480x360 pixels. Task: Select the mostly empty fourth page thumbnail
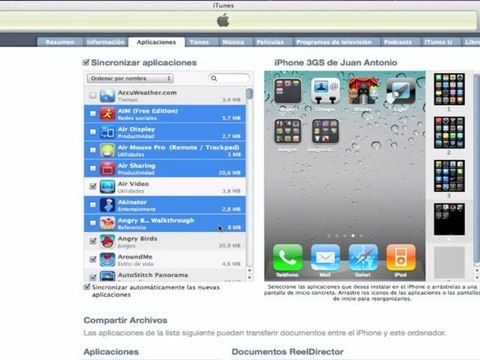click(x=449, y=219)
